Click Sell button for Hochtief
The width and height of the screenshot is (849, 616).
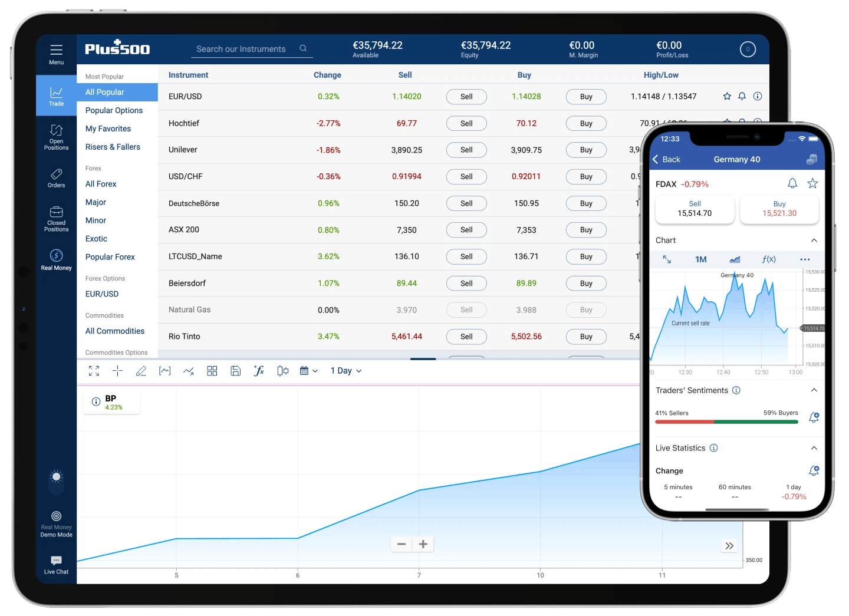coord(466,123)
